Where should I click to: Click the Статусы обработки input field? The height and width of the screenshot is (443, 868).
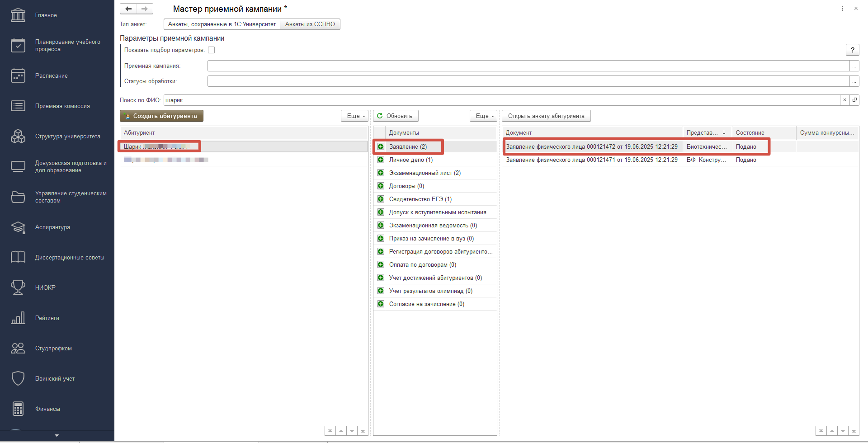(x=528, y=81)
